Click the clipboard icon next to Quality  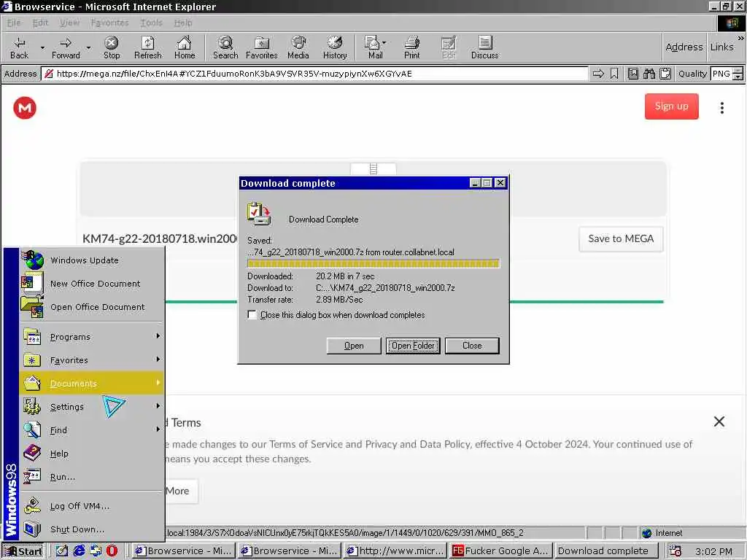(x=665, y=74)
